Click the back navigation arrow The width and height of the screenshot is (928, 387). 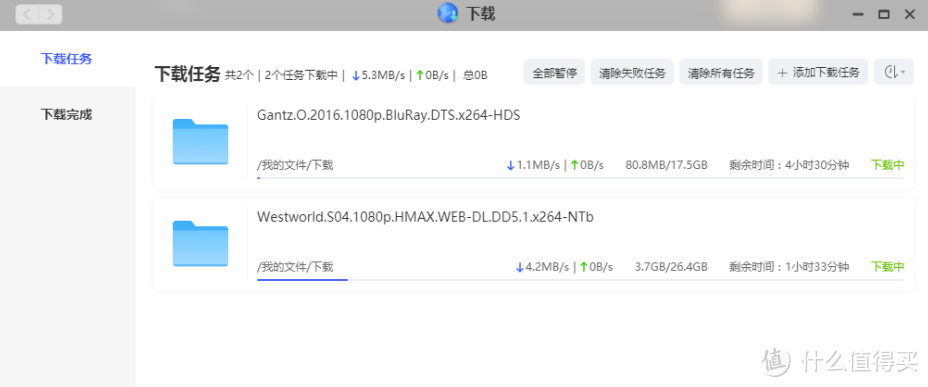[27, 14]
